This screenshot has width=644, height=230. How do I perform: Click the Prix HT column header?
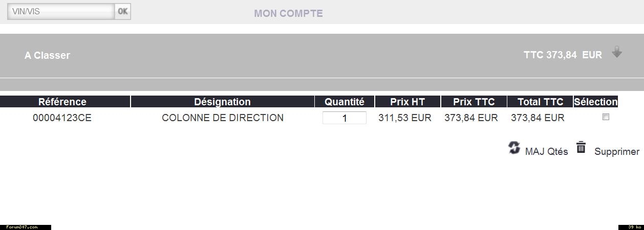pos(407,102)
